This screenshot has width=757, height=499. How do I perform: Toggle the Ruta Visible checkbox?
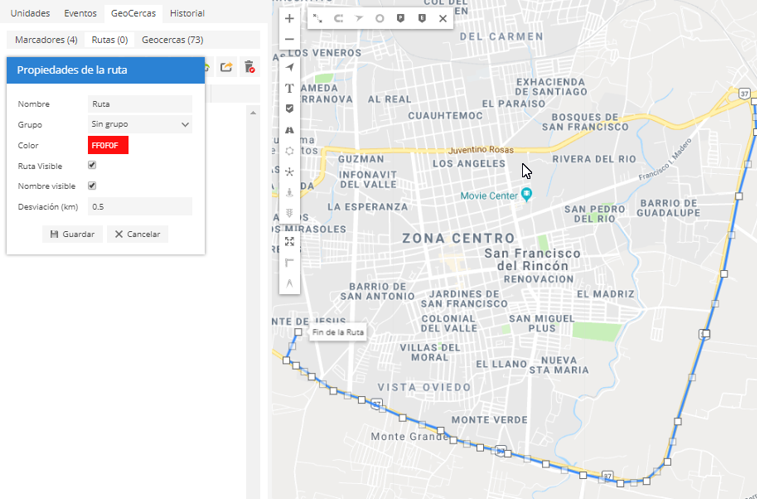tap(92, 165)
